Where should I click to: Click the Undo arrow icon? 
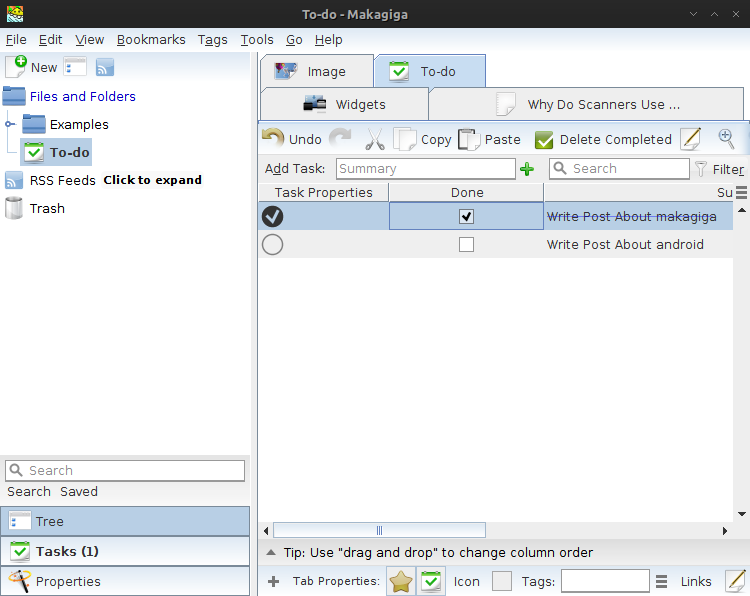[x=273, y=139]
